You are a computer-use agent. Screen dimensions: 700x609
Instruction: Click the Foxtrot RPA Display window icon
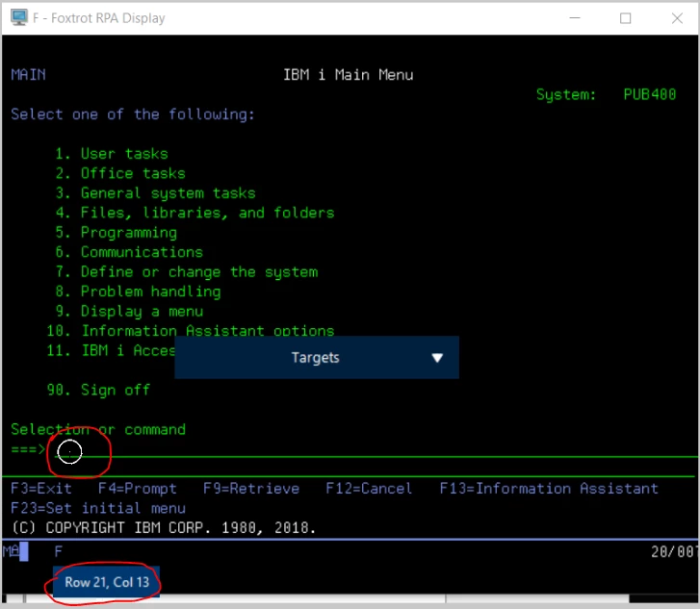click(19, 18)
